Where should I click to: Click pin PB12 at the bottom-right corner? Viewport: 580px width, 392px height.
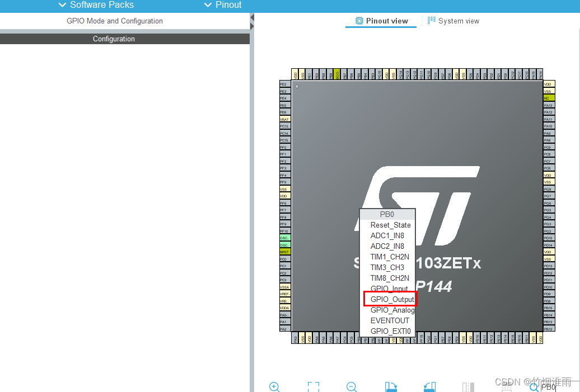pos(549,329)
